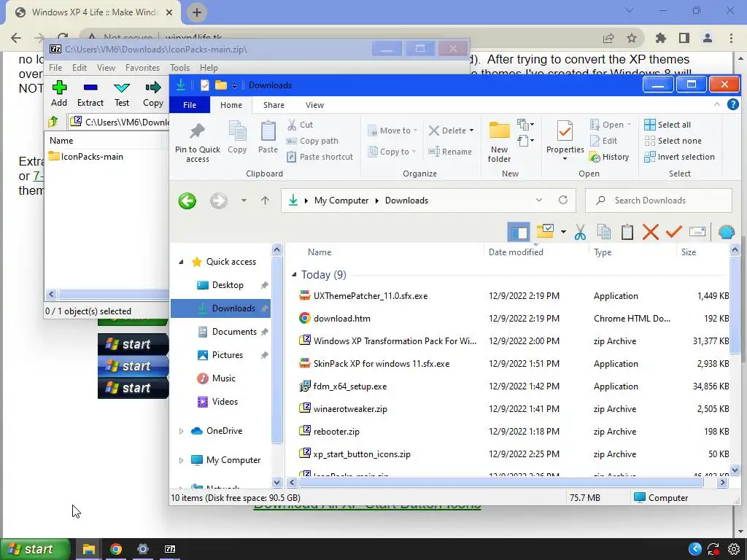The height and width of the screenshot is (560, 747).
Task: Refresh the Downloads folder view
Action: coord(563,200)
